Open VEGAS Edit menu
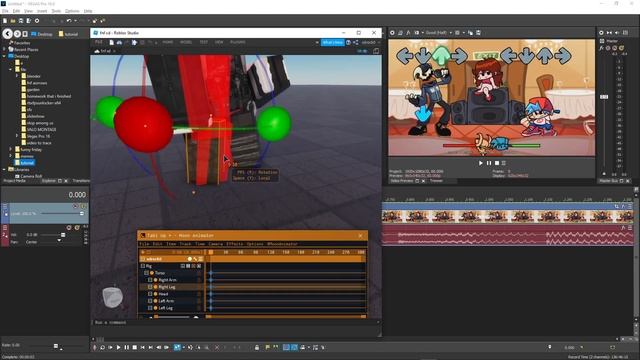The width and height of the screenshot is (640, 360). click(x=16, y=11)
